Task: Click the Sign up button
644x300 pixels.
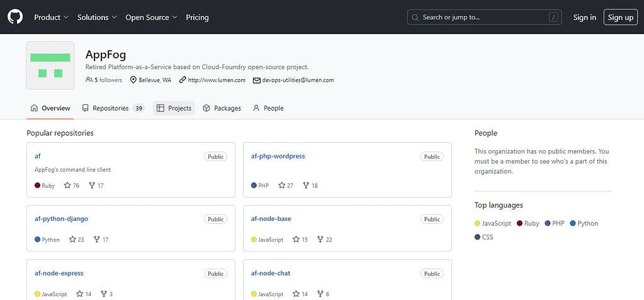Action: pyautogui.click(x=621, y=17)
